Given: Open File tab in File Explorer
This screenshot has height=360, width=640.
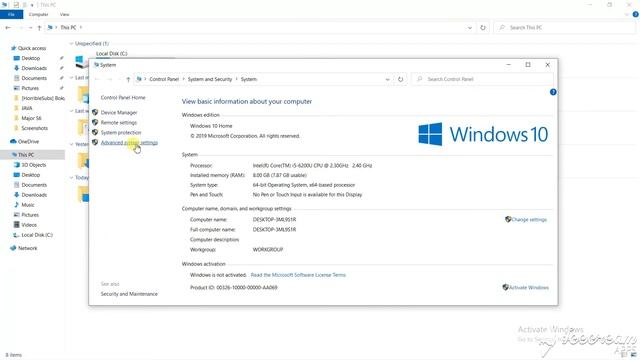Looking at the screenshot, I should (x=11, y=14).
